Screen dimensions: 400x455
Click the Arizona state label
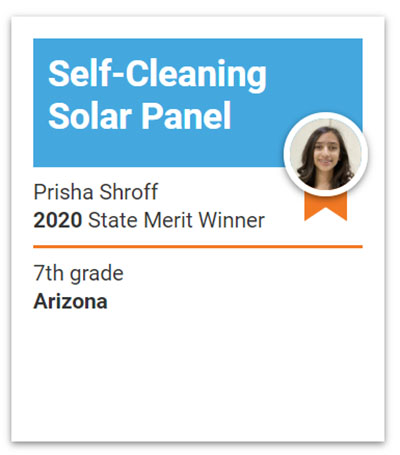(70, 302)
